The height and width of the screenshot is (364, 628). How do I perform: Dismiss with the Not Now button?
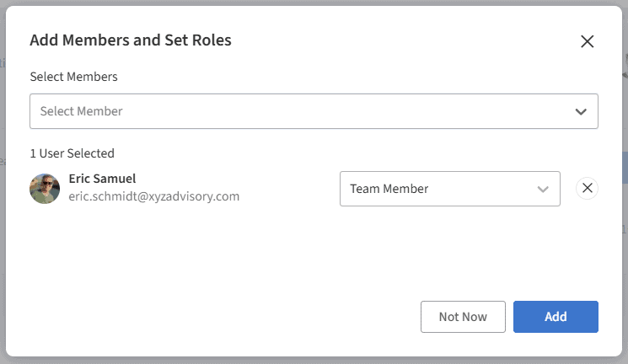(x=463, y=317)
